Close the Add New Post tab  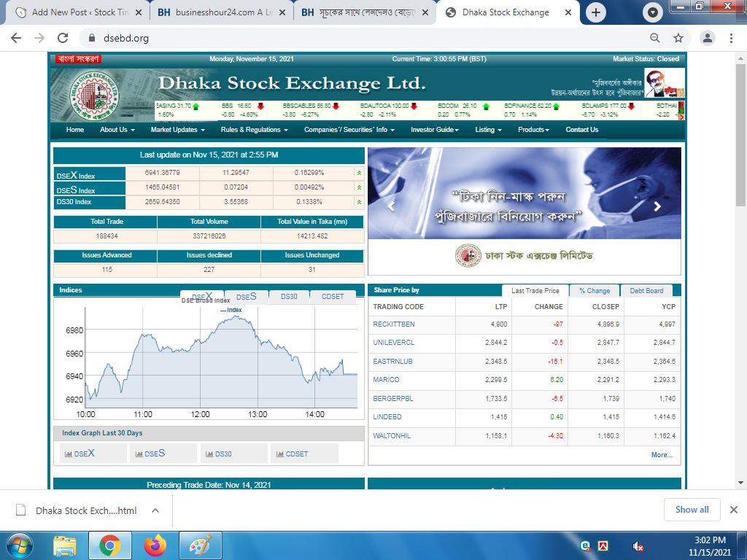[139, 13]
